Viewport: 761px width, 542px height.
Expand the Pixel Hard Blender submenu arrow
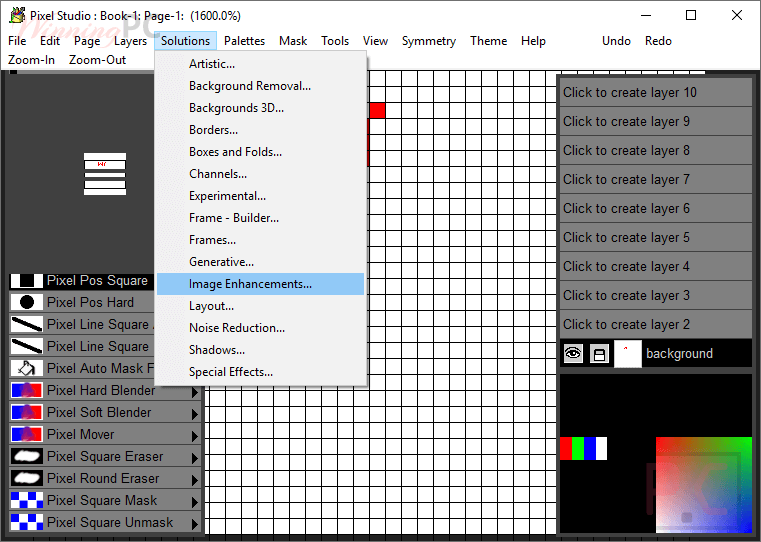point(195,392)
